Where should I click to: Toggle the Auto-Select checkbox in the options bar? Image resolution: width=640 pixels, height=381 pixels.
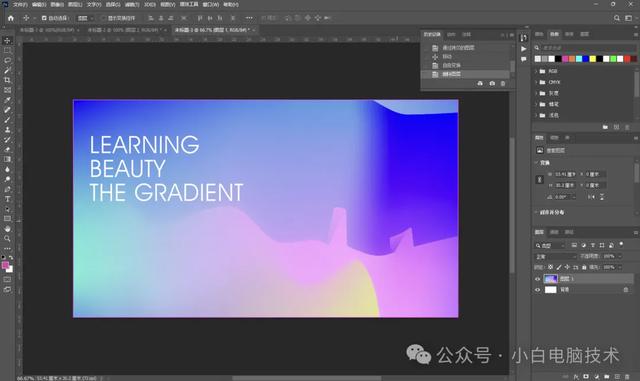point(44,18)
